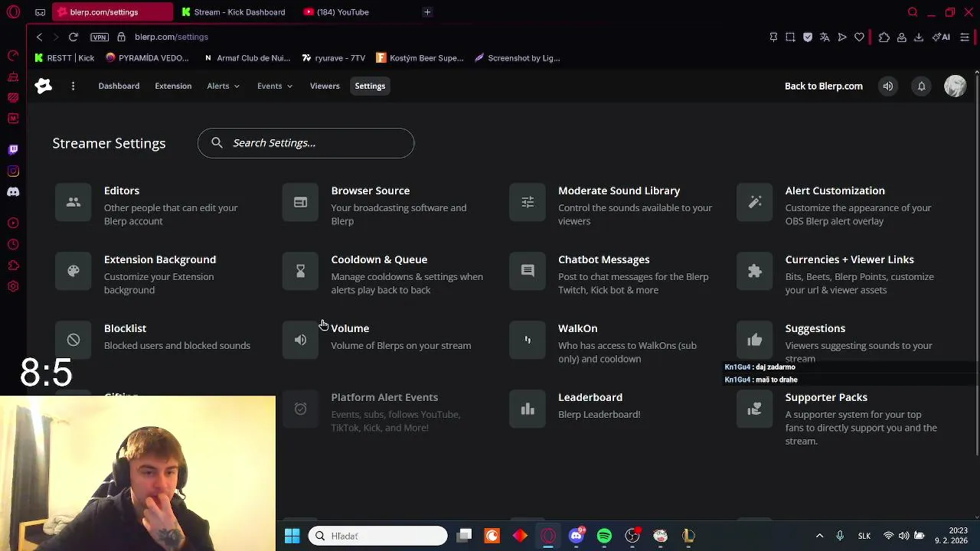Select the Settings nav tab
This screenshot has width=980, height=551.
coord(370,86)
